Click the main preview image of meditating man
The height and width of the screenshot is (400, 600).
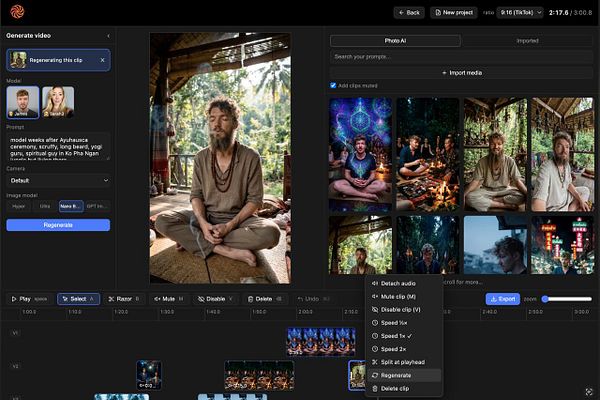220,158
